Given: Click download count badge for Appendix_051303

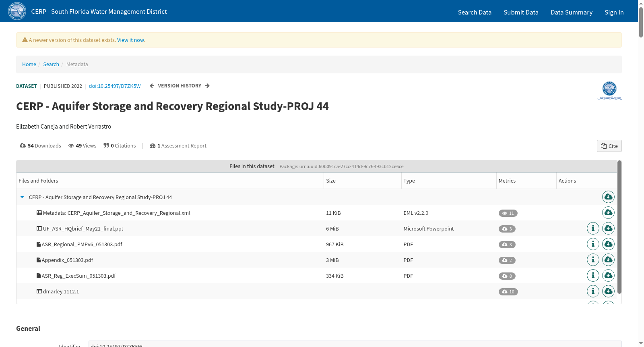Looking at the screenshot, I should 507,260.
